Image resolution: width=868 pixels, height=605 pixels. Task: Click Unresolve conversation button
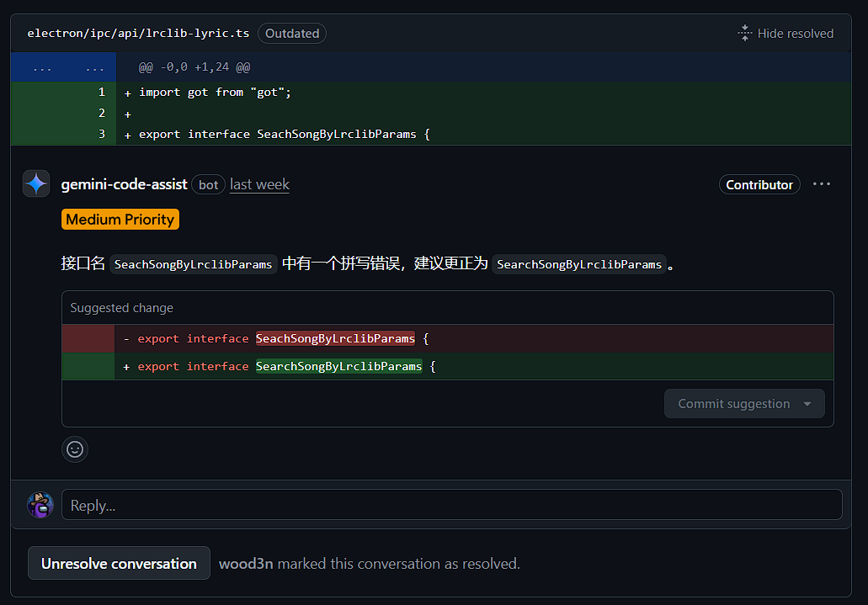pos(119,564)
